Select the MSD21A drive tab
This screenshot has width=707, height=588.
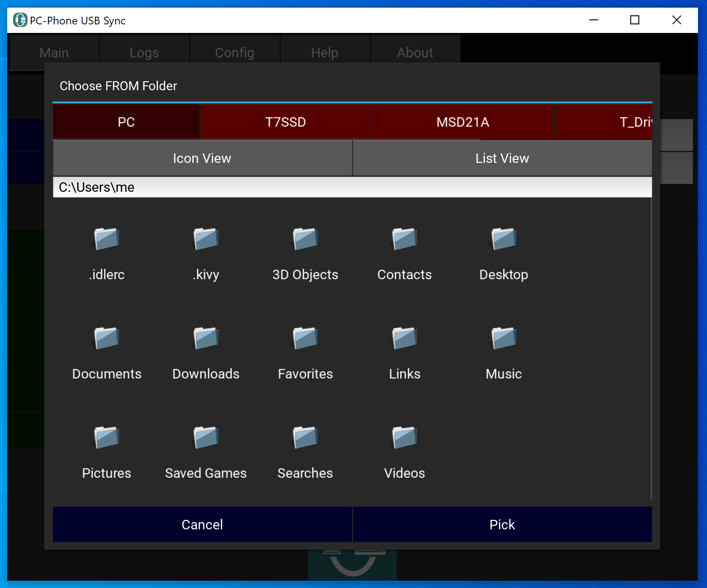pyautogui.click(x=463, y=122)
